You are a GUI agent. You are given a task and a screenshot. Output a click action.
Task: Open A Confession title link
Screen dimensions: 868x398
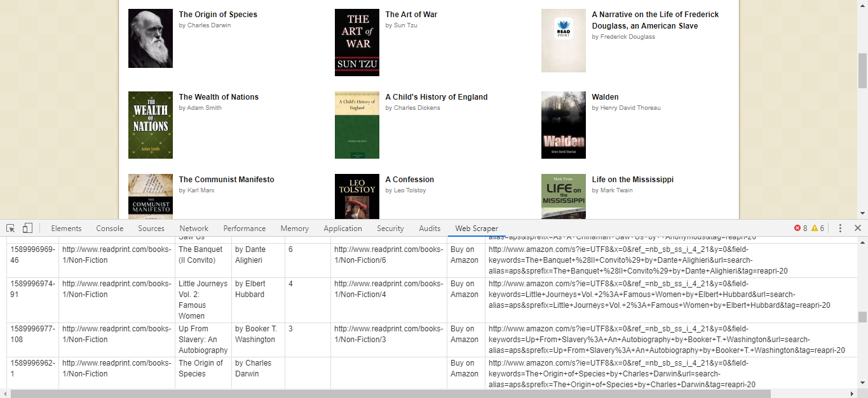(x=410, y=180)
